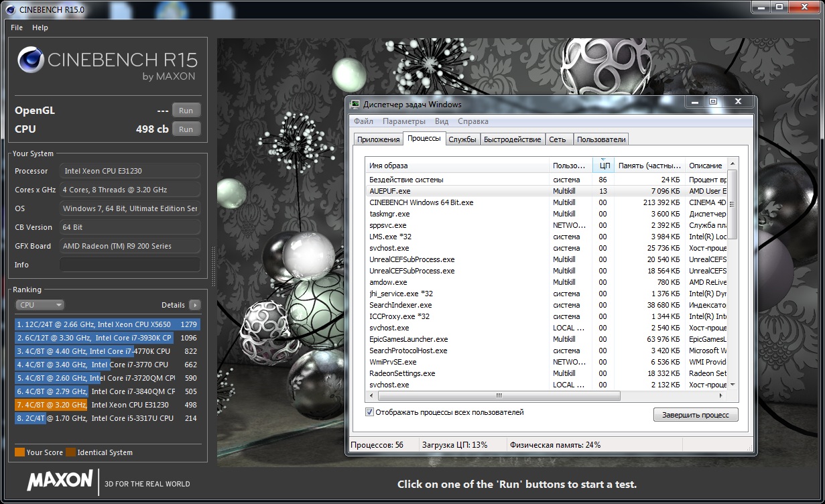Image resolution: width=825 pixels, height=504 pixels.
Task: Select the amdow.exe process row
Action: click(546, 282)
